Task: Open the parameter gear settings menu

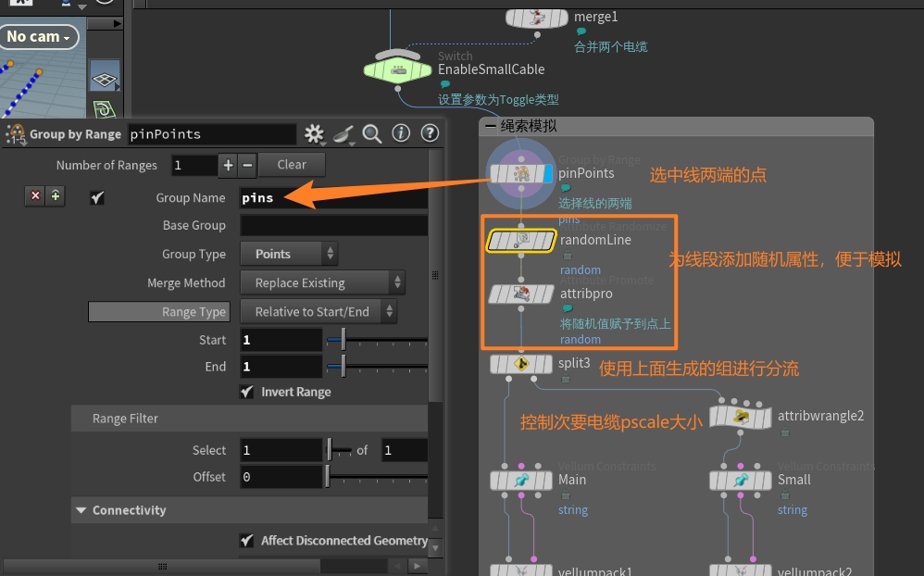Action: (x=315, y=133)
